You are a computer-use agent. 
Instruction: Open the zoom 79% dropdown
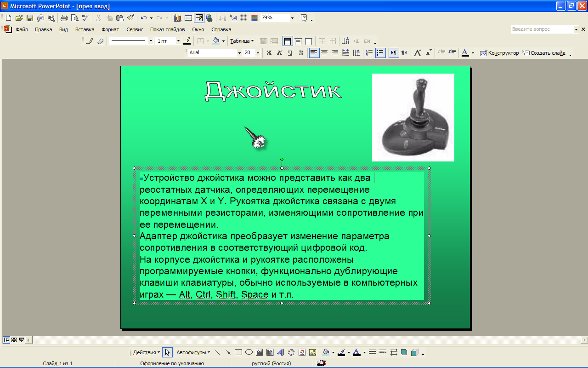pos(293,18)
